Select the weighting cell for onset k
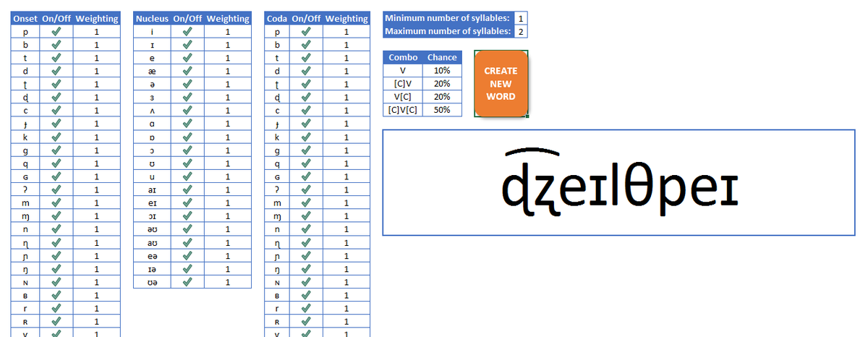 [x=96, y=137]
